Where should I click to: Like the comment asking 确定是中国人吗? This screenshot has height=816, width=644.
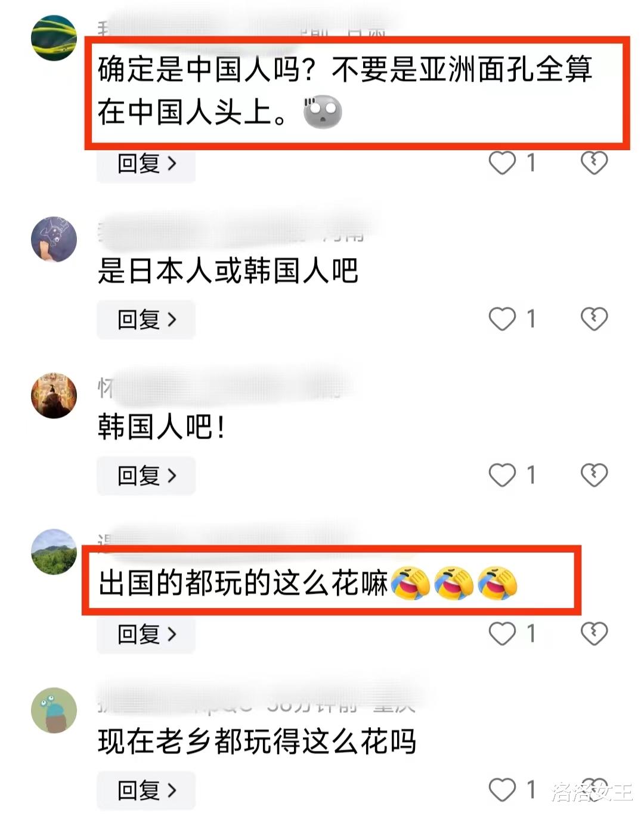click(x=502, y=163)
